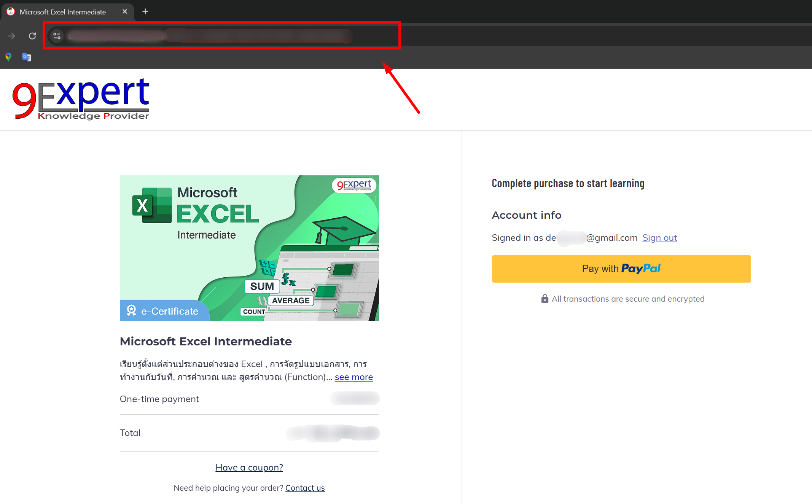
Task: Click the browser reload button
Action: pos(32,36)
